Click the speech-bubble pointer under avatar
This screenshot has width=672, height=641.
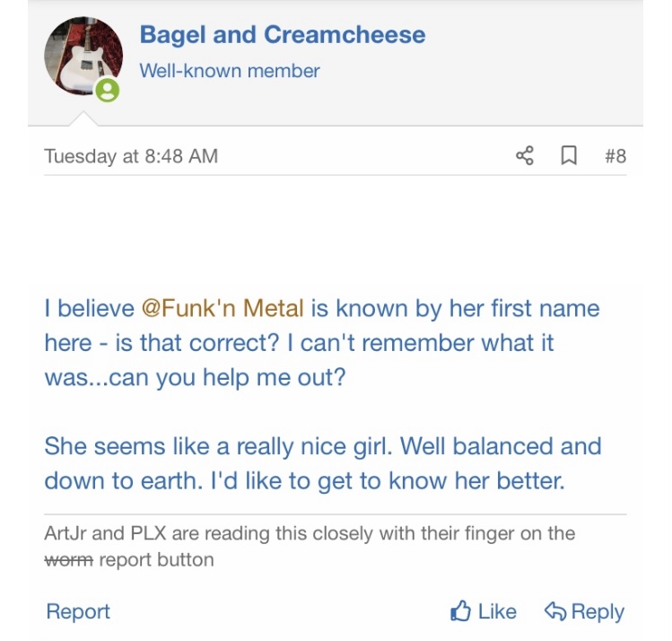(83, 119)
